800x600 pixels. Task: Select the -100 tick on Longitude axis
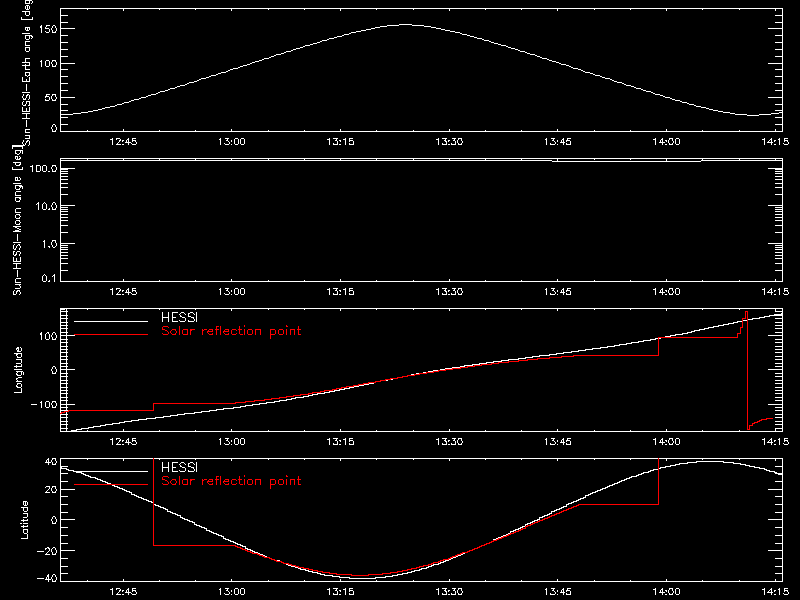pyautogui.click(x=43, y=404)
